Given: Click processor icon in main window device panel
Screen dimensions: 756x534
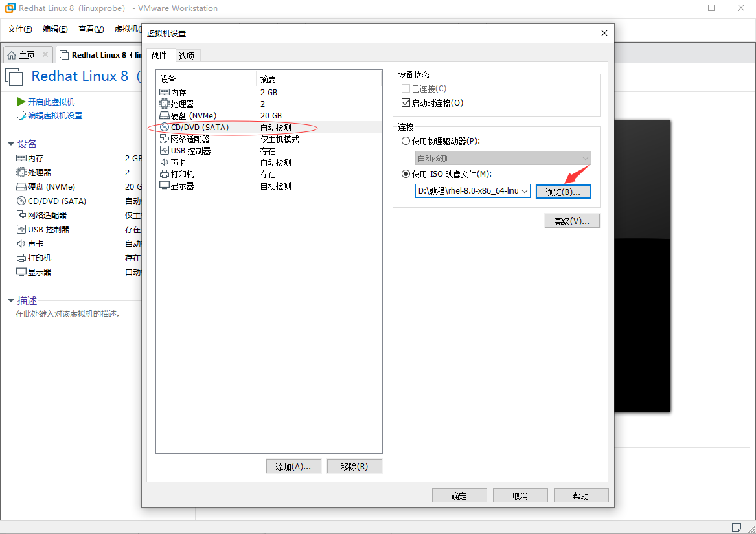Looking at the screenshot, I should coord(21,172).
